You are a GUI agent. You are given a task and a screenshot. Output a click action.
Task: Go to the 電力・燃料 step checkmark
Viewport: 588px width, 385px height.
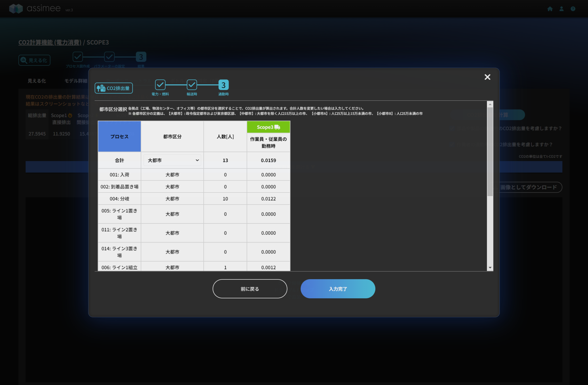tap(160, 85)
